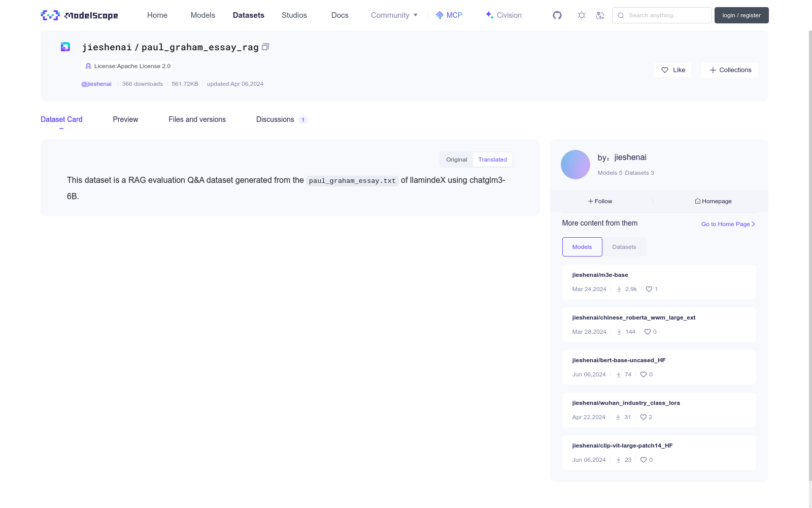Toggle light/dark theme sun icon
Screen dimensions: 812x508
click(582, 15)
